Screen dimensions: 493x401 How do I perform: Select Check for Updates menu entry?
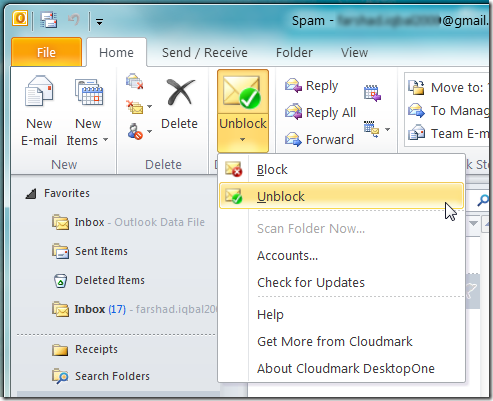(x=341, y=283)
